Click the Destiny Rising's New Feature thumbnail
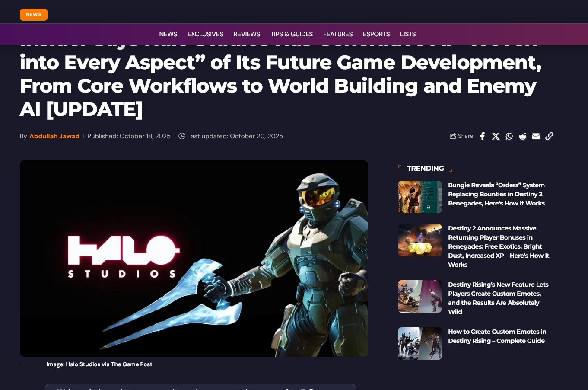Screen dimensions: 588x390 420,296
